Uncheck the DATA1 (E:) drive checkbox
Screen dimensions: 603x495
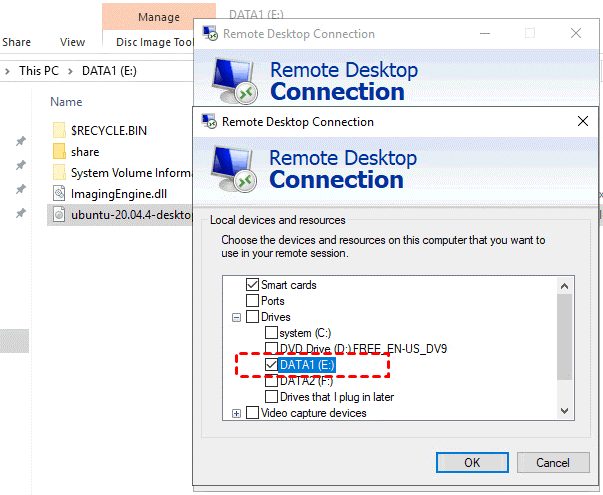271,365
